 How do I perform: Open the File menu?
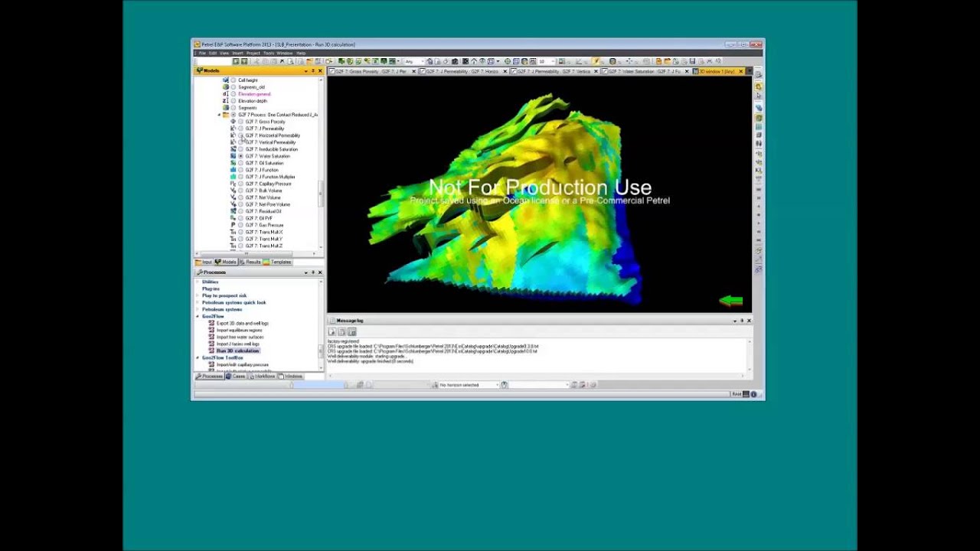tap(202, 53)
